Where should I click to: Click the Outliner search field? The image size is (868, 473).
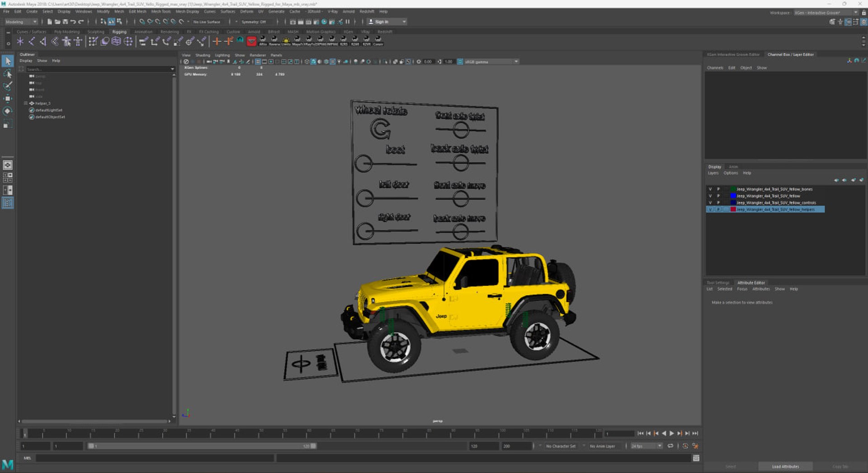pyautogui.click(x=97, y=69)
